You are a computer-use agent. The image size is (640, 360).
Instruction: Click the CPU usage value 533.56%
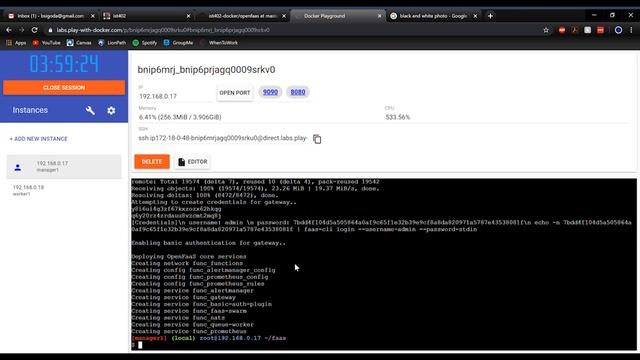398,117
